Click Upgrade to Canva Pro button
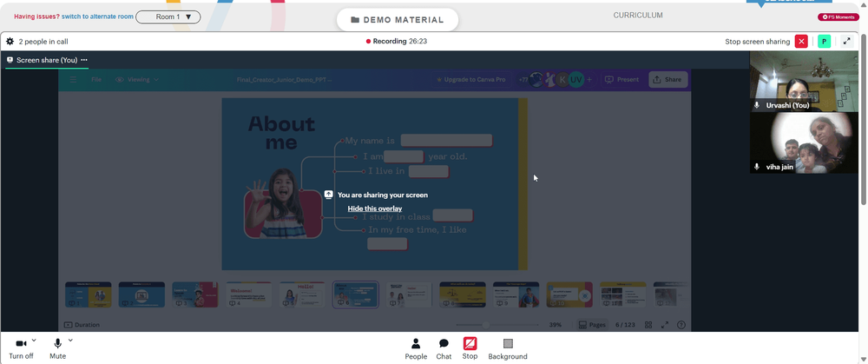The image size is (868, 364). tap(471, 80)
